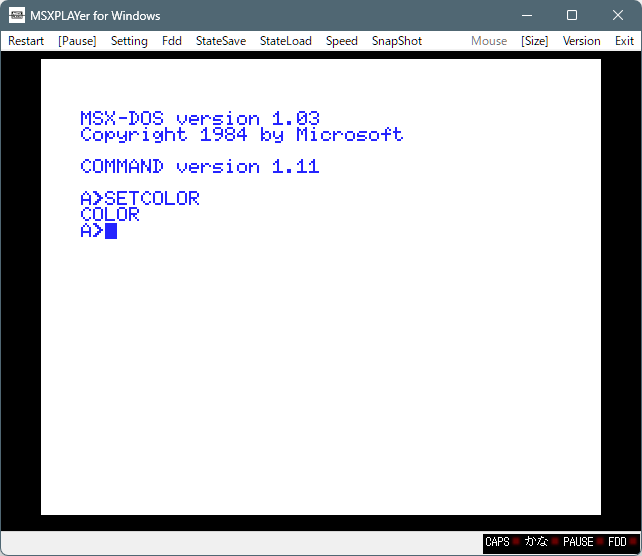
Task: Toggle the [Pause] menu option
Action: (x=77, y=41)
